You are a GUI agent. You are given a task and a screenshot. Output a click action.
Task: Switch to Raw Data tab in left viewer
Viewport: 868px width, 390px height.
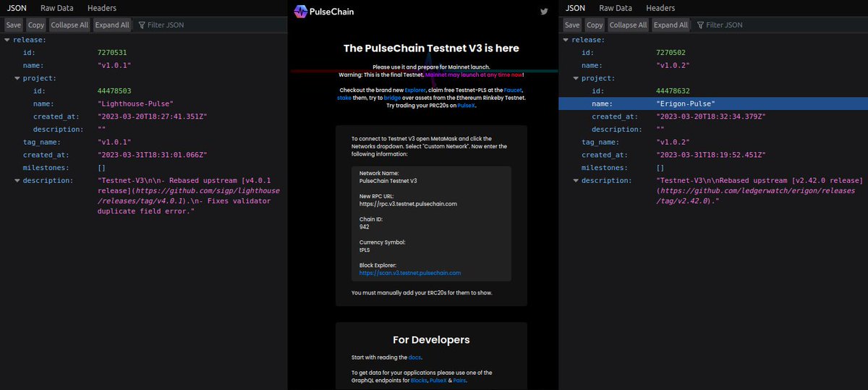[58, 8]
